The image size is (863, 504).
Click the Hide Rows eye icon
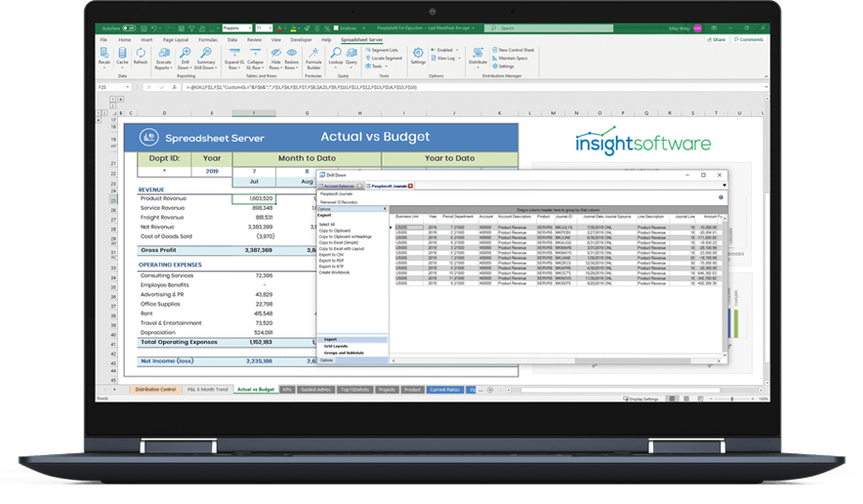(x=276, y=53)
